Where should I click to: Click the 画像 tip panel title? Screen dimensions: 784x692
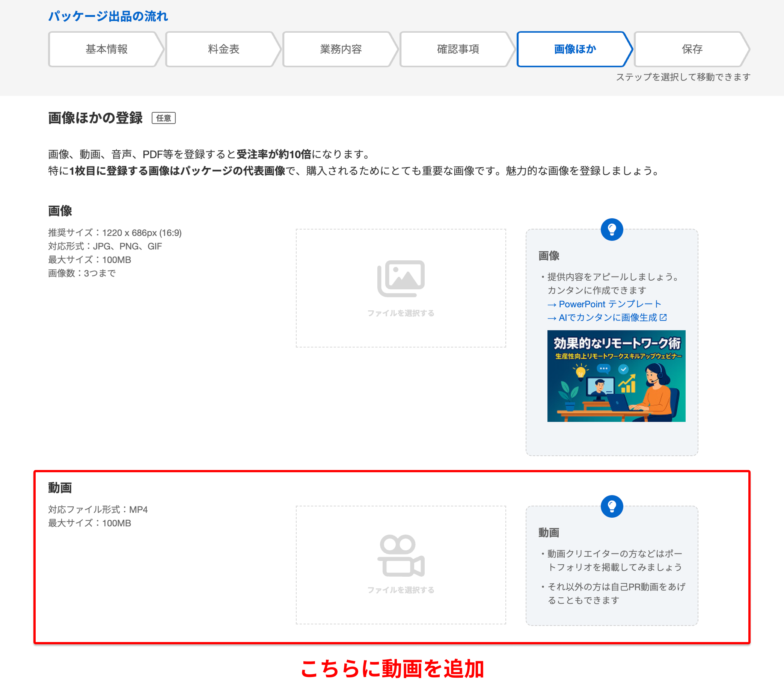click(x=549, y=255)
